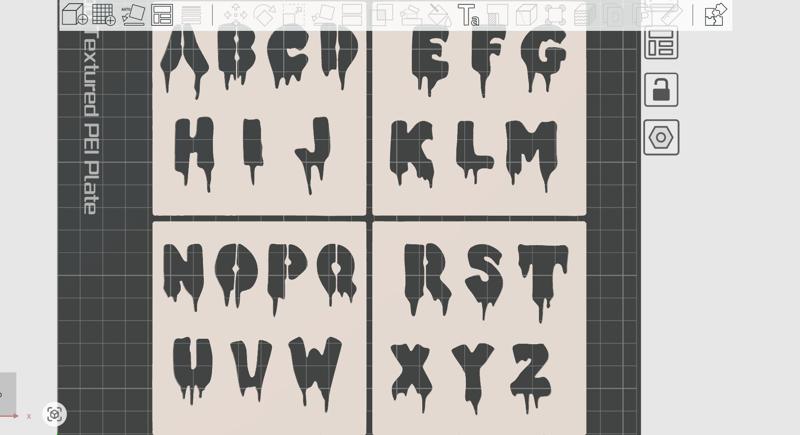Select the stencil panel with letters R S T
The image size is (800, 435).
pos(480,328)
